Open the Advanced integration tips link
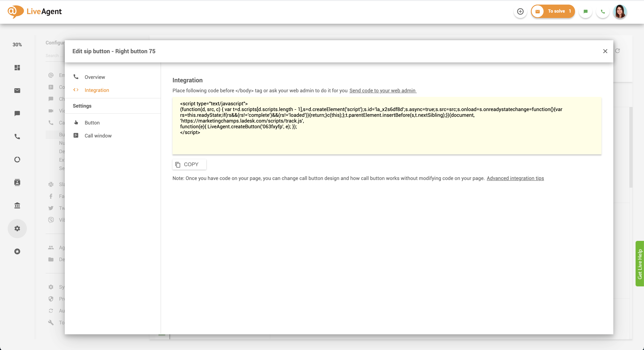The image size is (644, 350). (515, 178)
